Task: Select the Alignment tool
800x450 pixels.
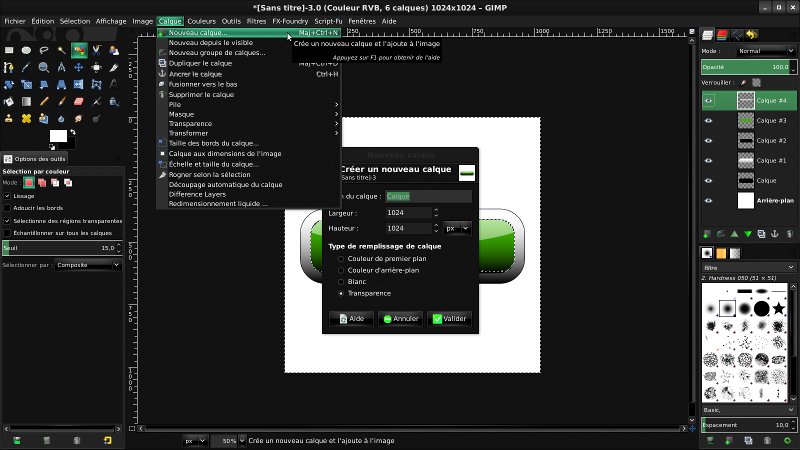Action: click(x=96, y=67)
